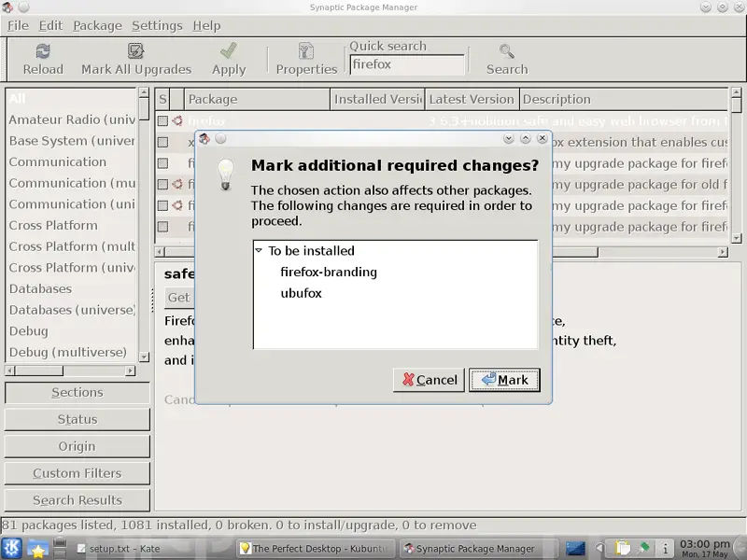Viewport: 747px width, 560px height.
Task: Click the category list scroll-up arrow
Action: tap(144, 91)
